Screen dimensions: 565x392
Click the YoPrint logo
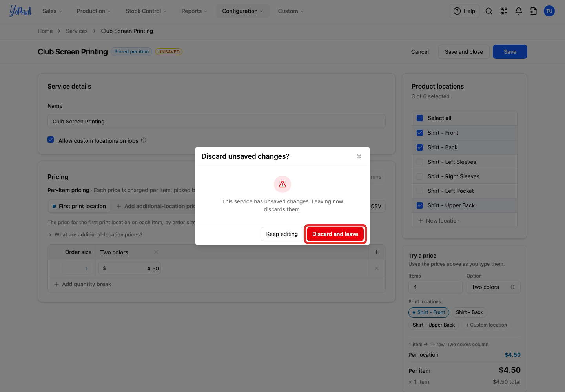tap(21, 11)
